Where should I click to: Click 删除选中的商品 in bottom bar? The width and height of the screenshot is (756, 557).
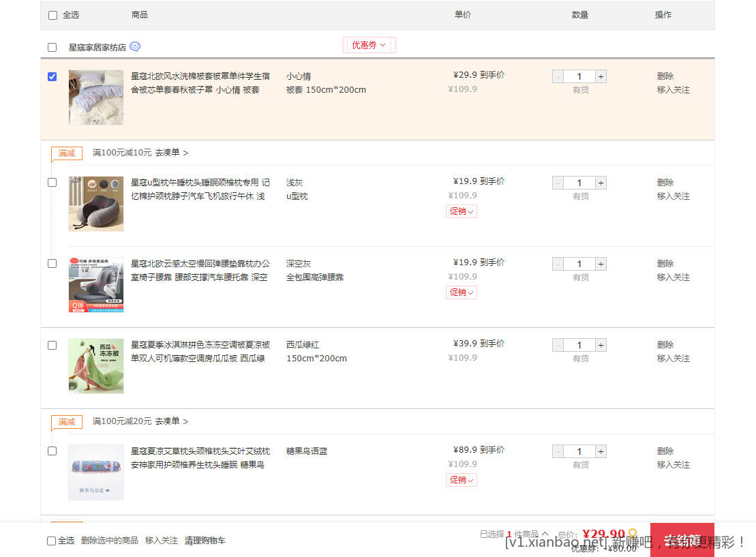coord(110,541)
